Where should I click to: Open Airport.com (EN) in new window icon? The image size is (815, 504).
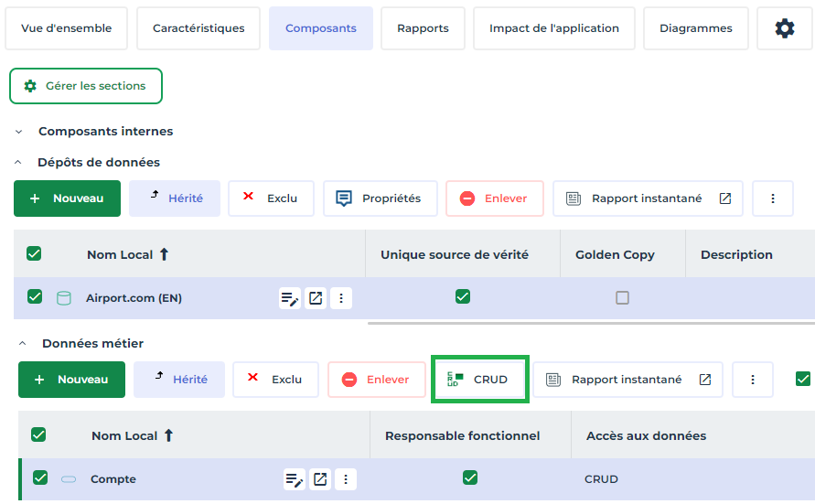(316, 298)
